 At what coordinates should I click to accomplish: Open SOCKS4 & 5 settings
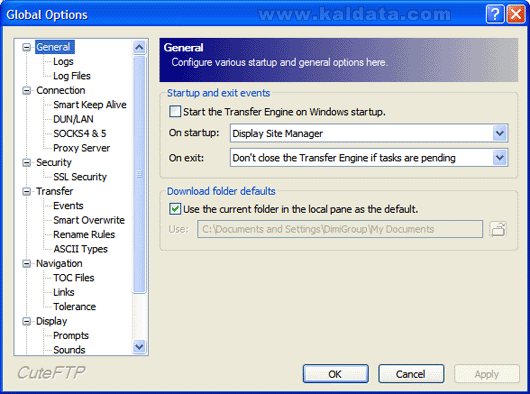pos(79,133)
